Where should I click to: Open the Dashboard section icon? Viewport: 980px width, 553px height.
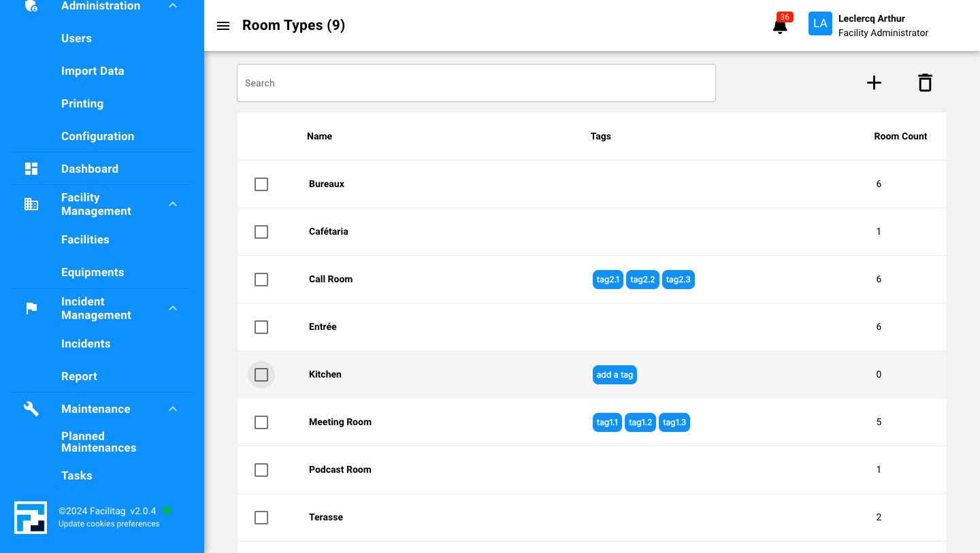[31, 169]
